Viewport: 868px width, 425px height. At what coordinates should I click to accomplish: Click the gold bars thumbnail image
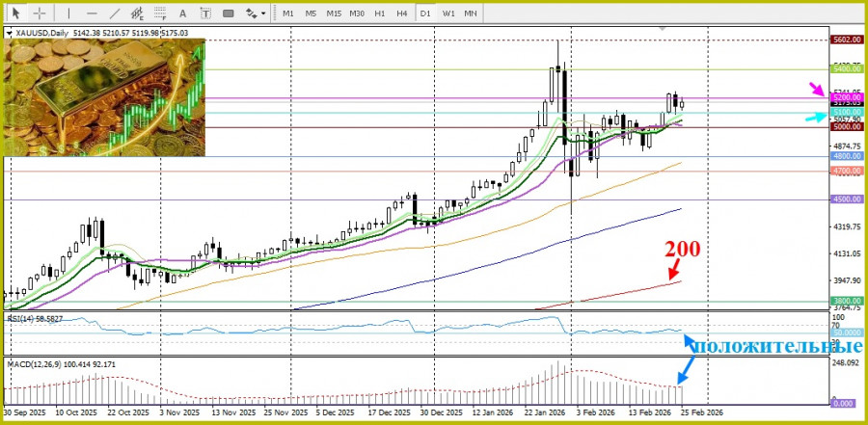tap(106, 96)
